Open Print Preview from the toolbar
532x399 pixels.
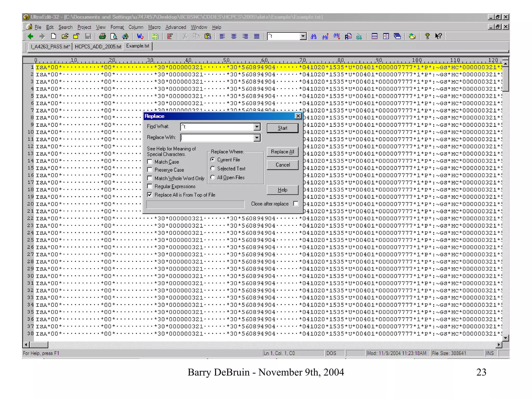pyautogui.click(x=114, y=36)
